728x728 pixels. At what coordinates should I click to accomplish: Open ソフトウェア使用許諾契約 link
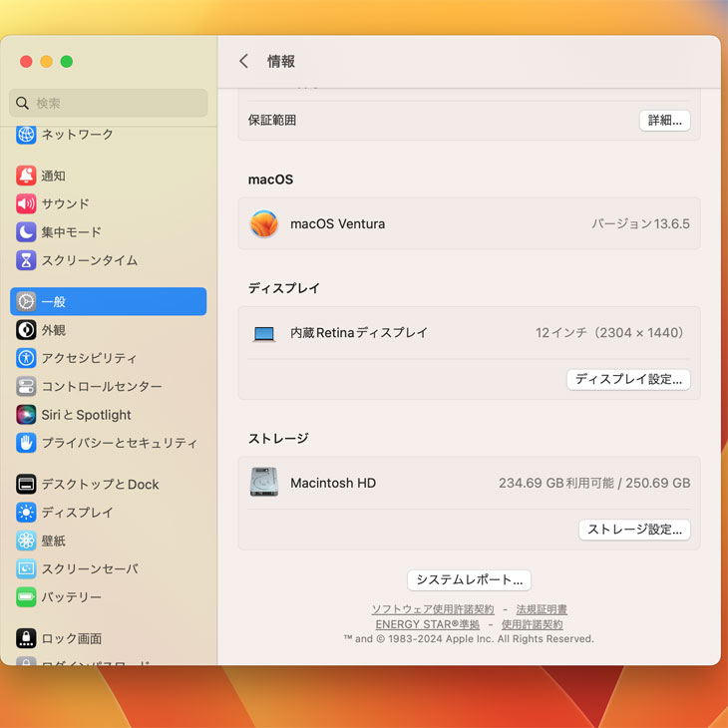433,609
